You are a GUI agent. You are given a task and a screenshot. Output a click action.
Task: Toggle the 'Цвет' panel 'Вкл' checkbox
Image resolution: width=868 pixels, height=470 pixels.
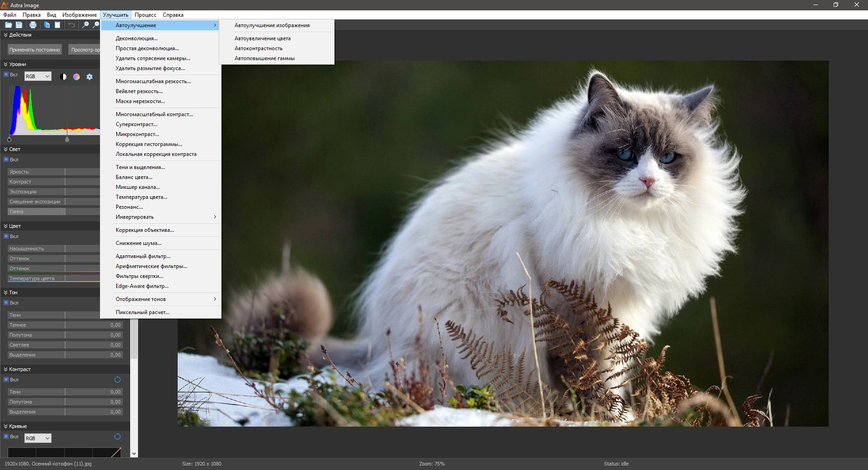6,236
